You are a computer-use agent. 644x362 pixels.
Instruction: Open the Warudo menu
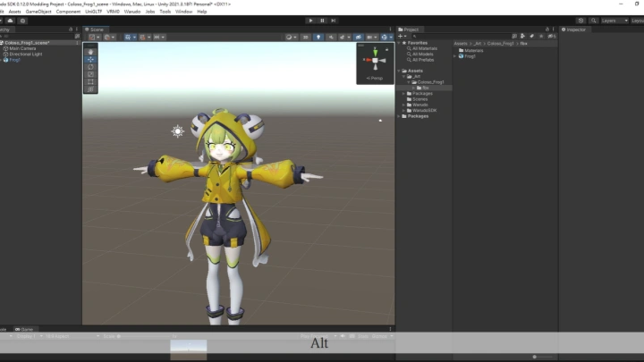tap(132, 12)
